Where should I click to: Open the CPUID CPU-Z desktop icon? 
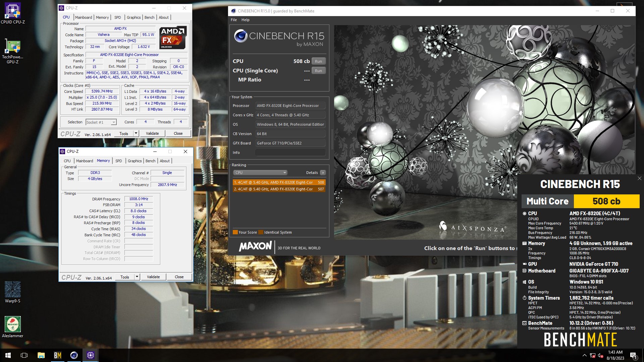point(13,14)
